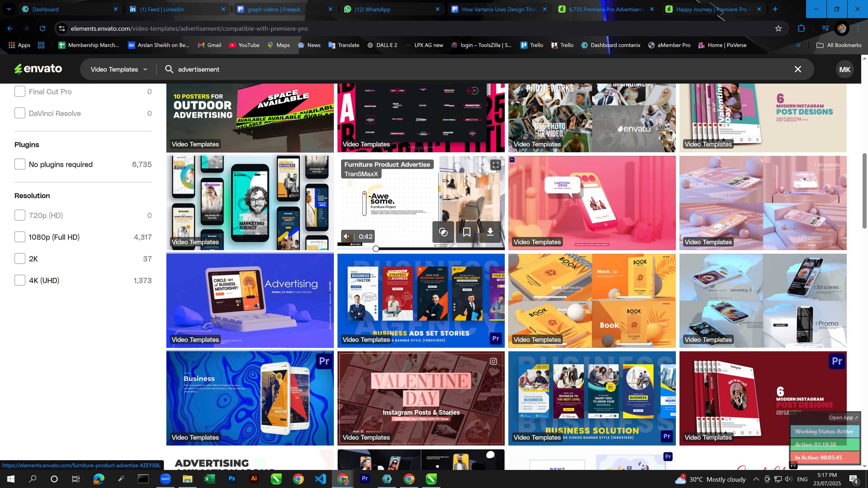Check the 4K (UHD) resolution filter
Image resolution: width=868 pixels, height=488 pixels.
pos(20,280)
